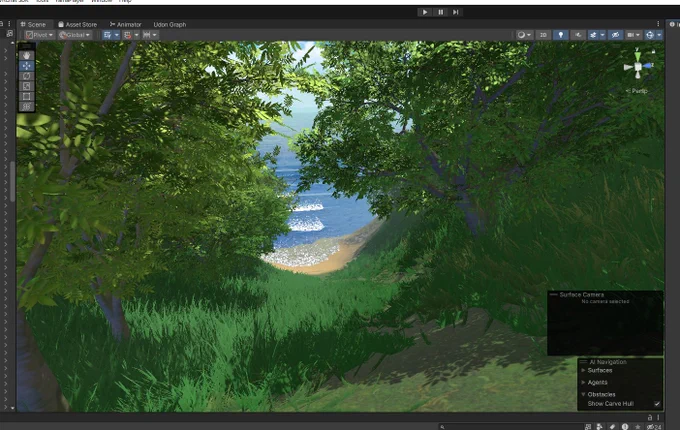Click the error log icon in bottom bar
The width and height of the screenshot is (680, 430).
tap(625, 427)
